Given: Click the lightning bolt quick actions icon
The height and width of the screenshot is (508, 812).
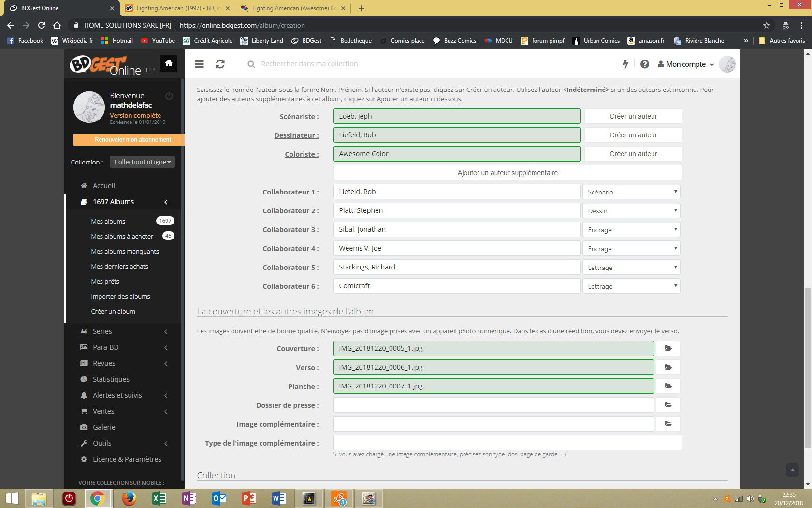Looking at the screenshot, I should point(625,64).
